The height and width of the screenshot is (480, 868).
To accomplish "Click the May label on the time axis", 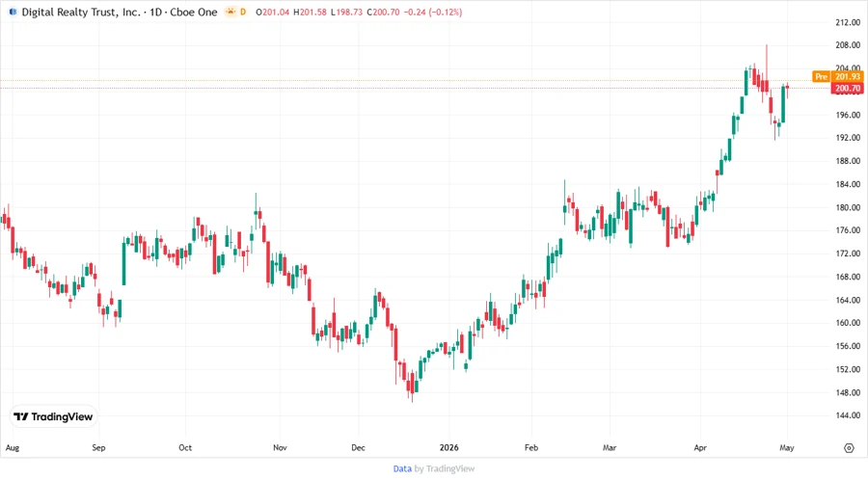I will click(787, 447).
